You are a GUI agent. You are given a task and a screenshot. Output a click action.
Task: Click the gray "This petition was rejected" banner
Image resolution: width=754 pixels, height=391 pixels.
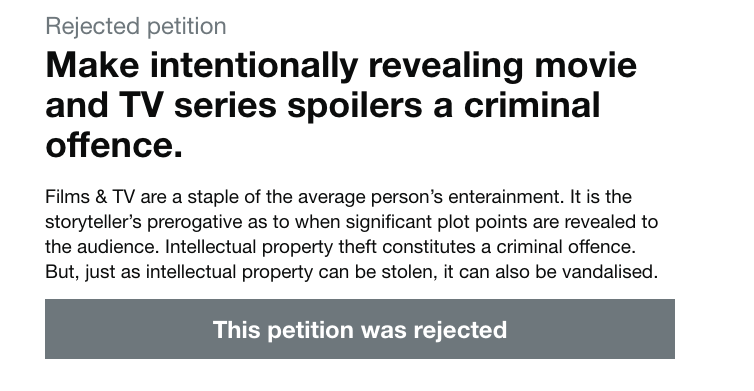pyautogui.click(x=360, y=329)
